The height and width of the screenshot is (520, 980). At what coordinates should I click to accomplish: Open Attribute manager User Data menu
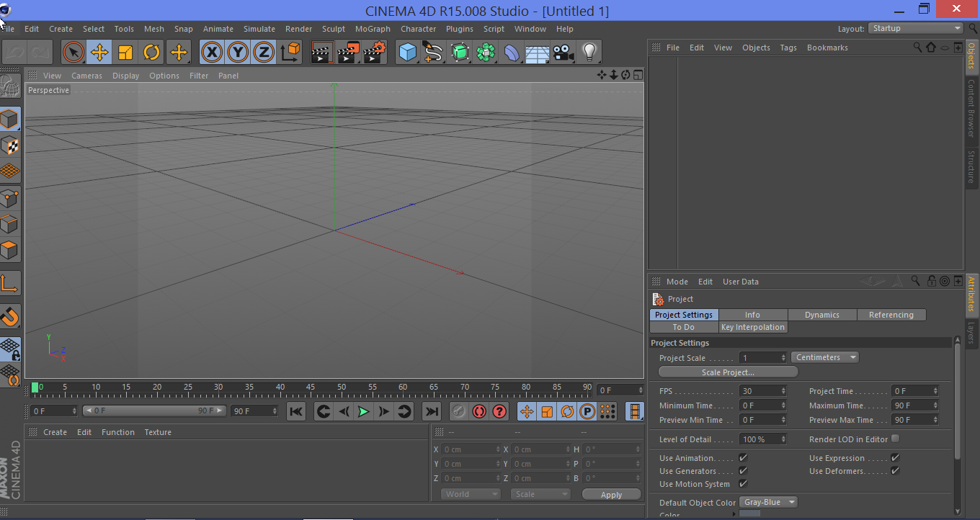pyautogui.click(x=741, y=282)
